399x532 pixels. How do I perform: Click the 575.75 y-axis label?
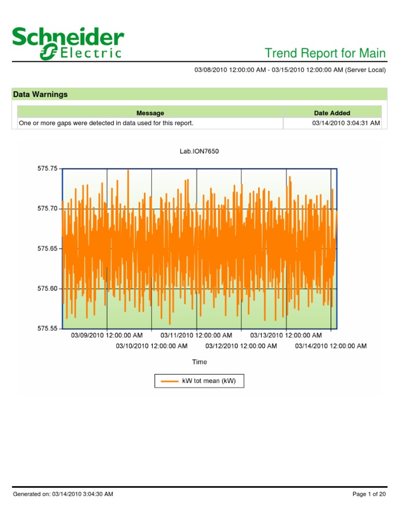47,168
